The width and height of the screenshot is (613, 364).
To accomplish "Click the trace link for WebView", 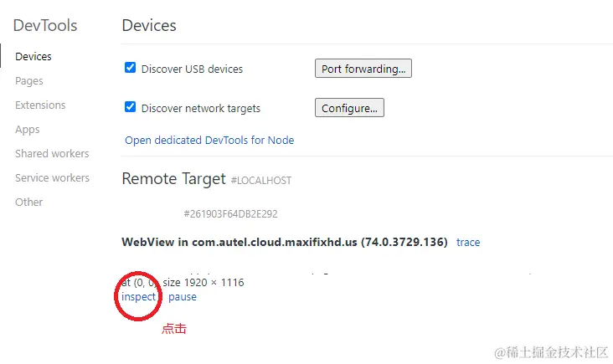I will pos(468,243).
